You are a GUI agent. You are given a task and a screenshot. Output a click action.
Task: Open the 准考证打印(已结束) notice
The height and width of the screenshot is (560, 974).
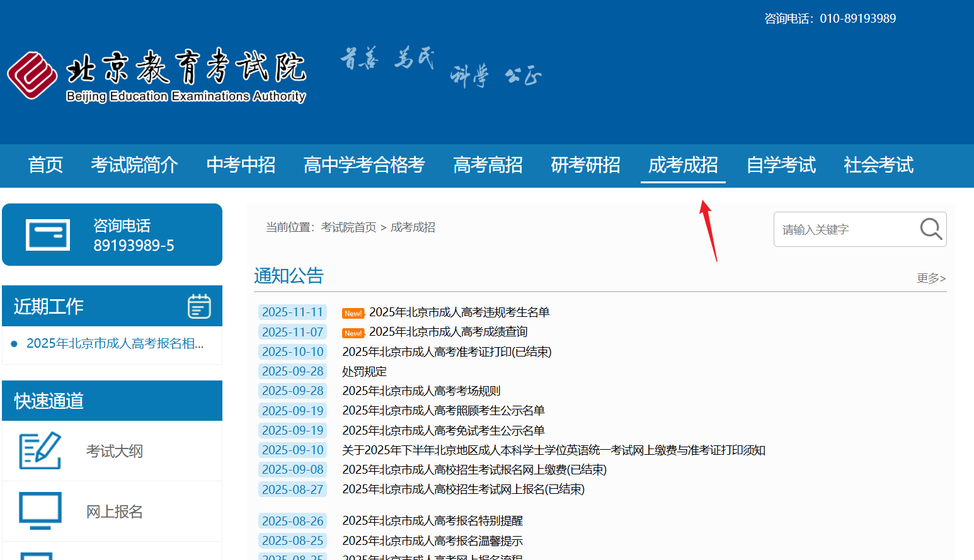coord(447,351)
